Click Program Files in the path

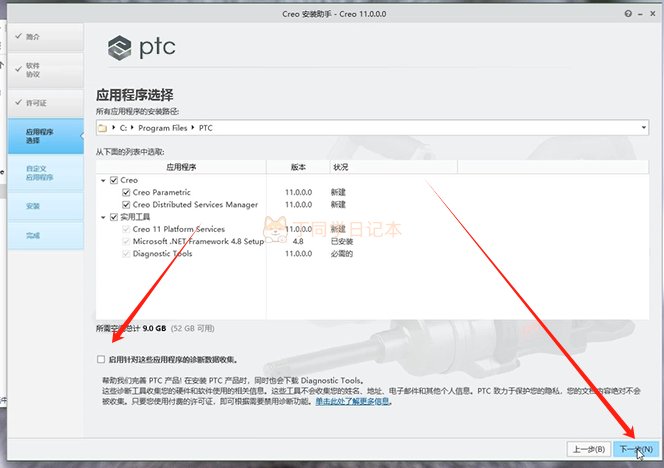tap(163, 128)
